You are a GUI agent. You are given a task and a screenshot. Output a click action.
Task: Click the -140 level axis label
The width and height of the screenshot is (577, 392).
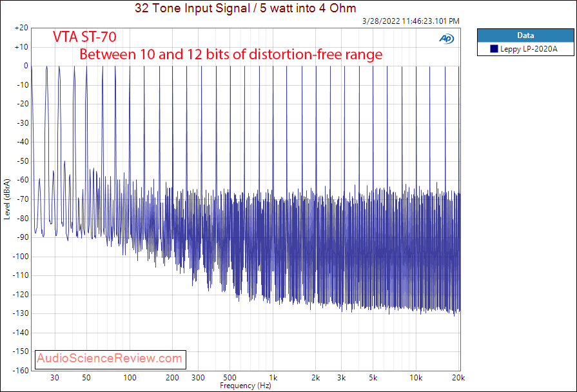[x=21, y=333]
